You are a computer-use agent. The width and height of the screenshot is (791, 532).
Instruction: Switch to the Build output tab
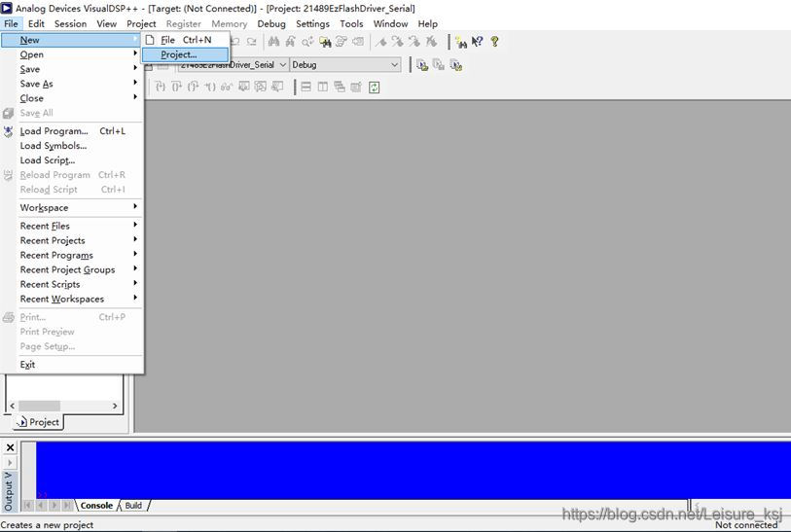point(133,506)
